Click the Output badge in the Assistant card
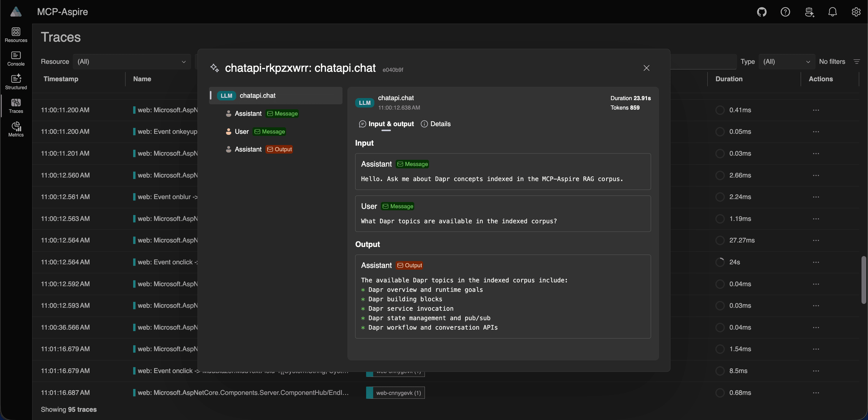 click(x=409, y=265)
